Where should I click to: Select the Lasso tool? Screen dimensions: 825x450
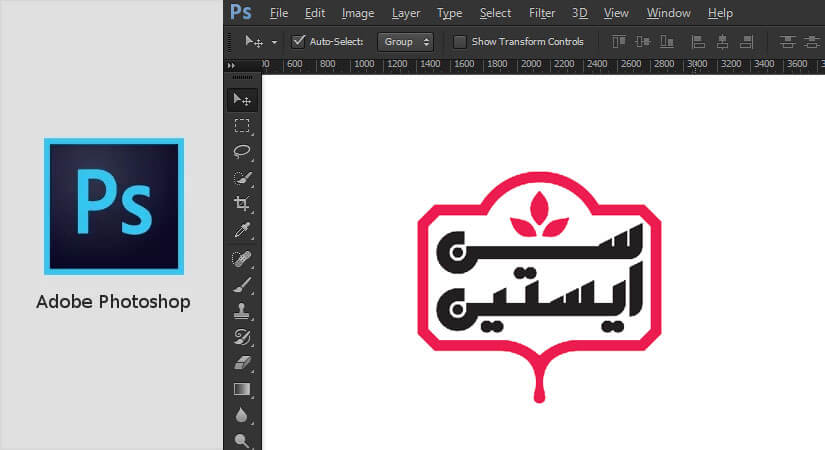coord(242,152)
